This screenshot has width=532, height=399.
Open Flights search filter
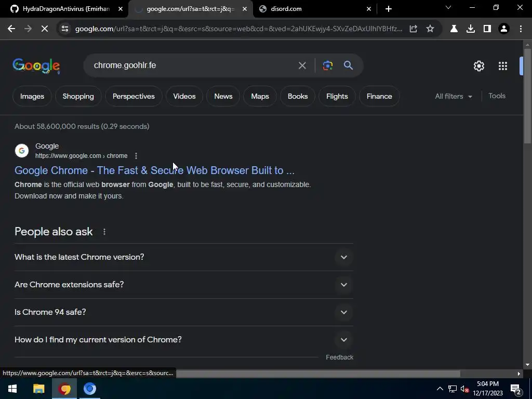click(x=337, y=96)
